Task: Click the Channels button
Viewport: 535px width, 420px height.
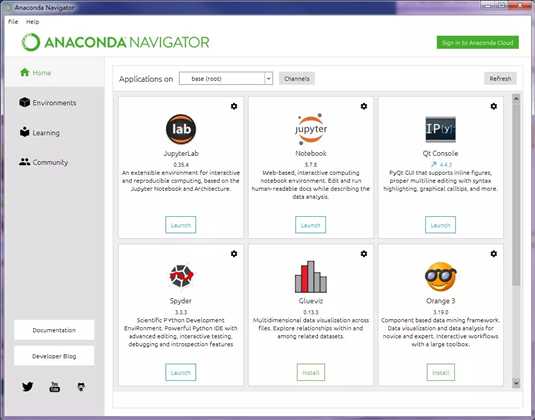Action: click(x=297, y=78)
